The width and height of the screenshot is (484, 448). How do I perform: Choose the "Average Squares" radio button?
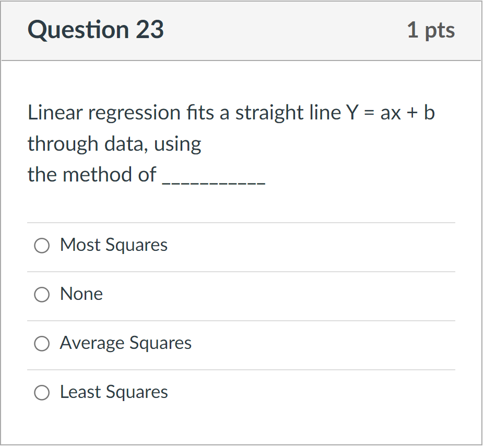coord(42,344)
